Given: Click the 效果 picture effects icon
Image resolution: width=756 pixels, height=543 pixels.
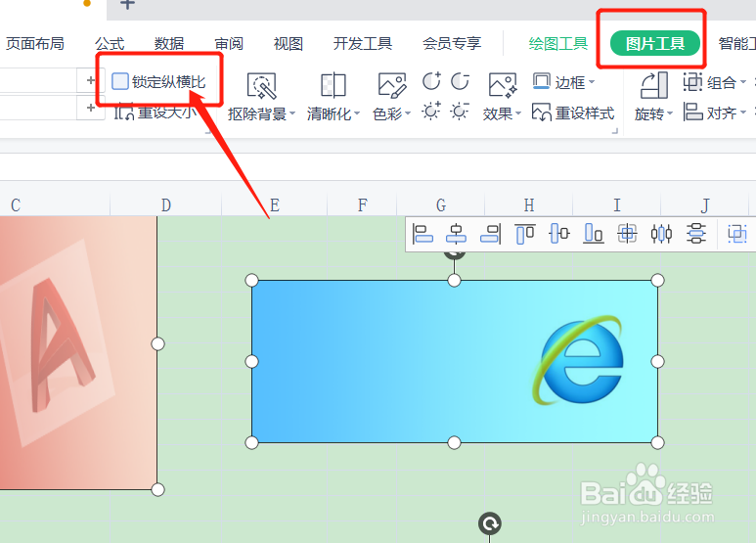Looking at the screenshot, I should [503, 86].
